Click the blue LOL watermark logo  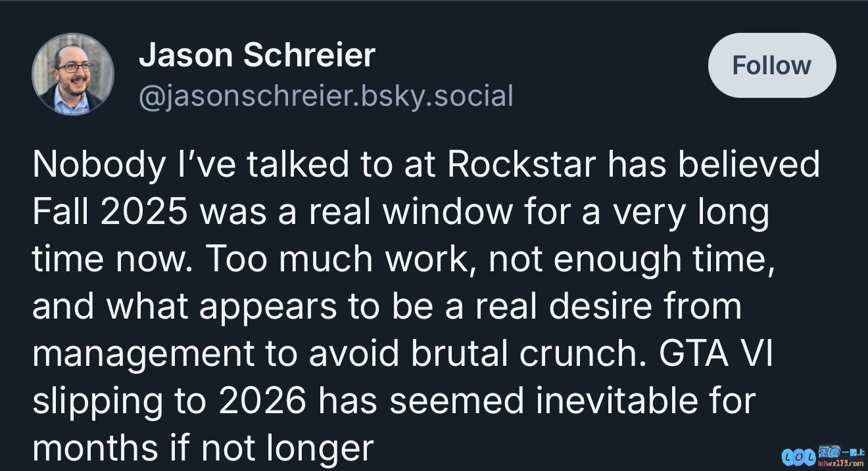[x=798, y=457]
